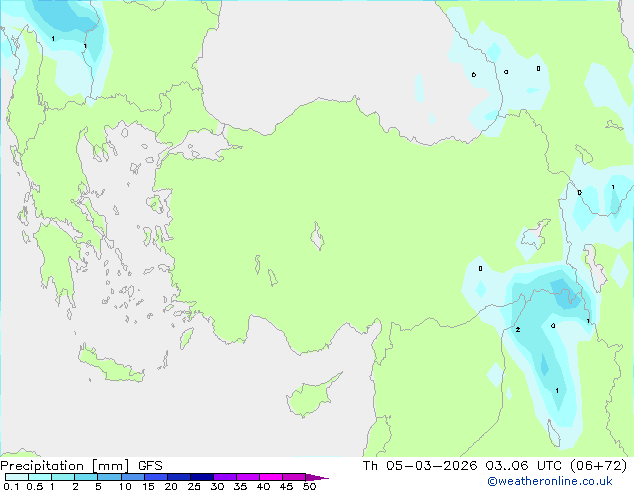Click the '(06+72)' forecast offset text
The width and height of the screenshot is (634, 490).
[598, 465]
